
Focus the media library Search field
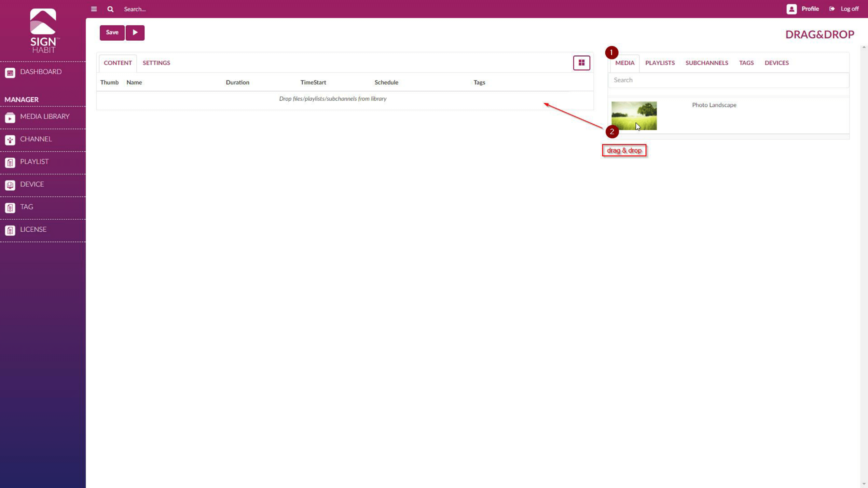728,80
